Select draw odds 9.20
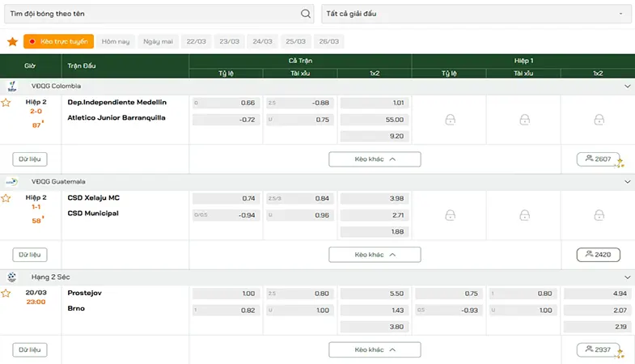Image resolution: width=635 pixels, height=364 pixels. [x=375, y=137]
